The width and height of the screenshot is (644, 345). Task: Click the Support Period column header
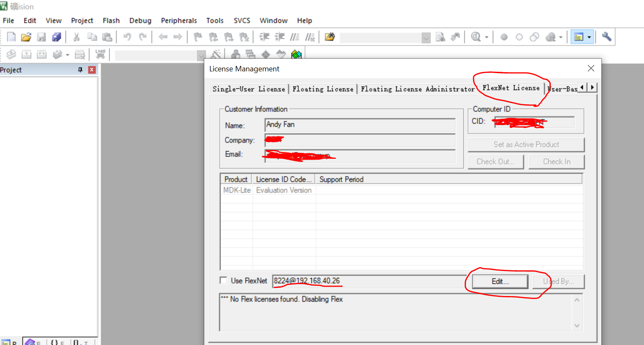(x=449, y=179)
